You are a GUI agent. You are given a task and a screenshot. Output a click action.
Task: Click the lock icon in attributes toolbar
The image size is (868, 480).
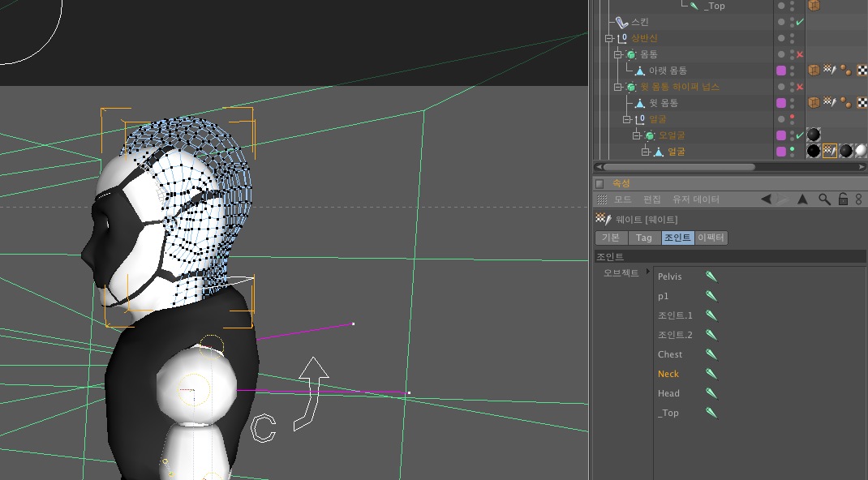pyautogui.click(x=843, y=199)
